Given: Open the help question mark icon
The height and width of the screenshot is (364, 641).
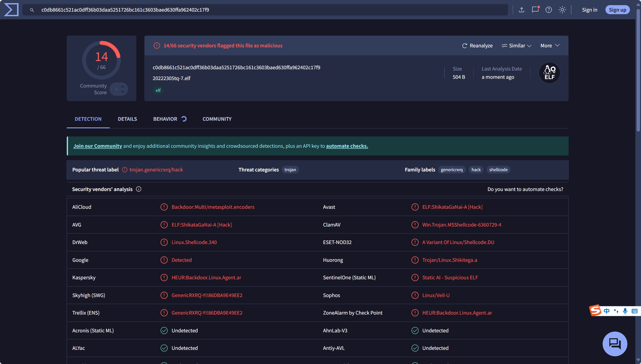Looking at the screenshot, I should pos(549,10).
